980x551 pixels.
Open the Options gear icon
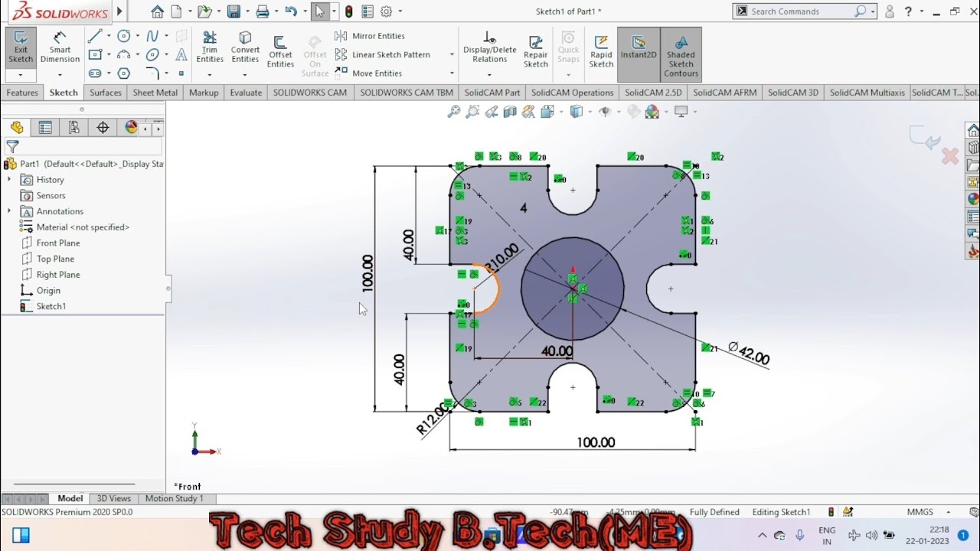[x=386, y=11]
